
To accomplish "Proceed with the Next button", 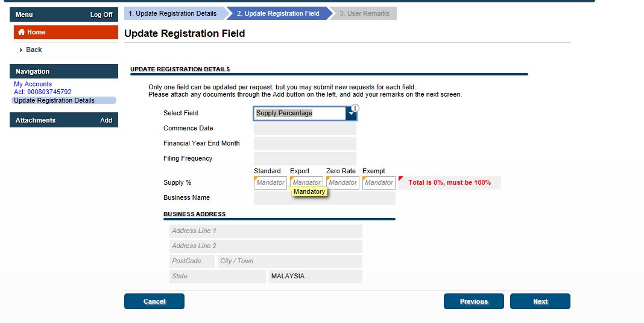I will 540,301.
